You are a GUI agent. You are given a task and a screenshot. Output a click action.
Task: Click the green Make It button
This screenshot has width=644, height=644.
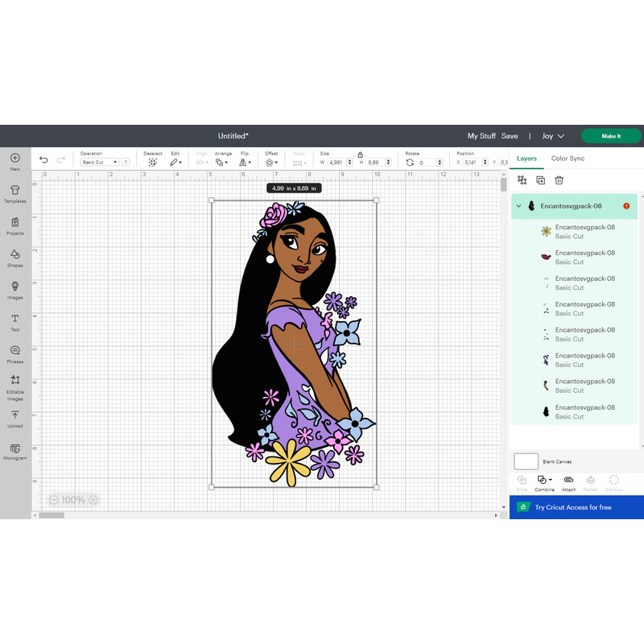point(610,135)
